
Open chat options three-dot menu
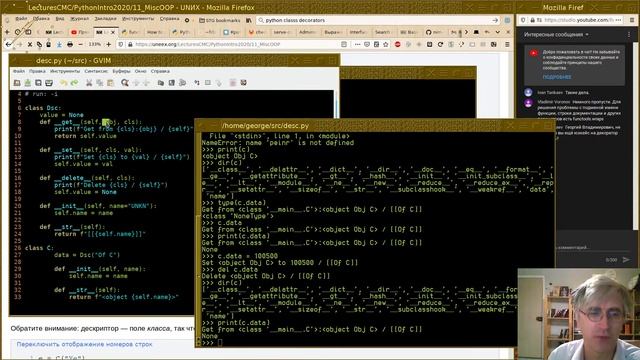pos(629,35)
